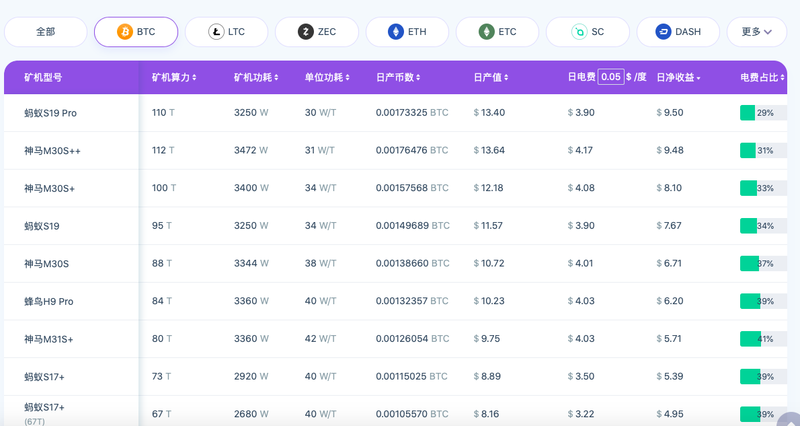Click the 37% electricity ratio bar

coord(763,264)
